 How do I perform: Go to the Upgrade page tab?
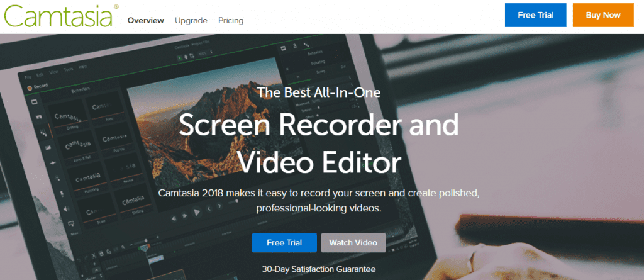[191, 21]
